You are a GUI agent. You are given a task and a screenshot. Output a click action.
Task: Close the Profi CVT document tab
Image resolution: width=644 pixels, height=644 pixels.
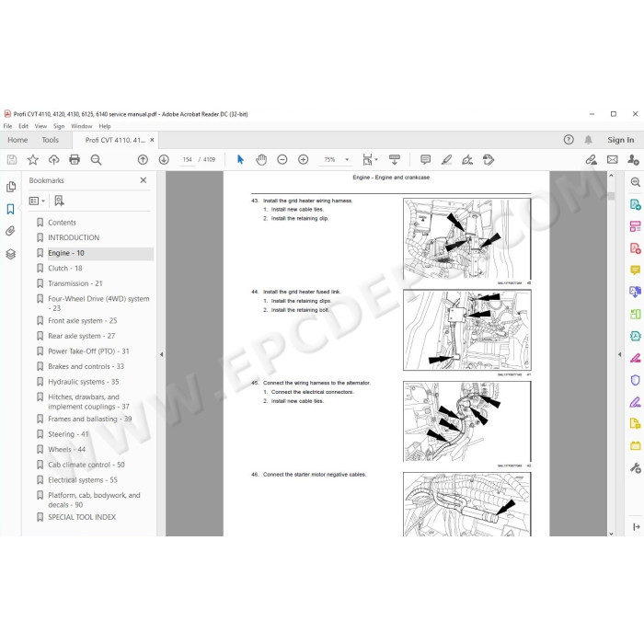tap(152, 140)
